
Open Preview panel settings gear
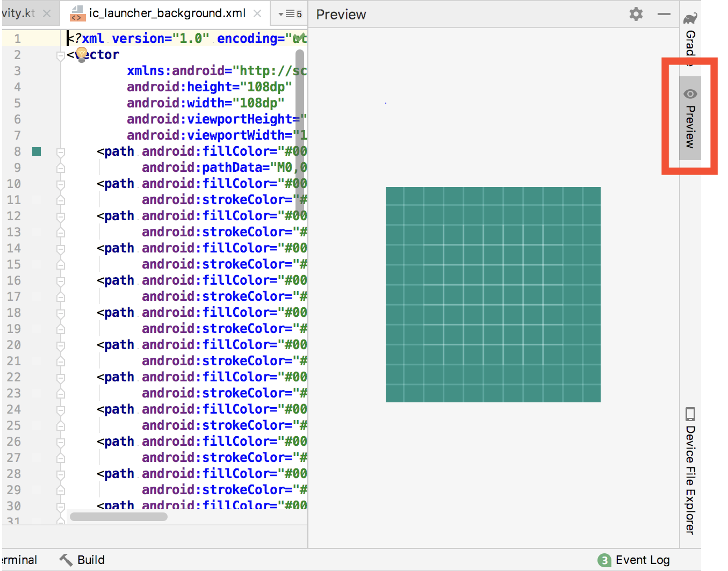click(x=636, y=14)
